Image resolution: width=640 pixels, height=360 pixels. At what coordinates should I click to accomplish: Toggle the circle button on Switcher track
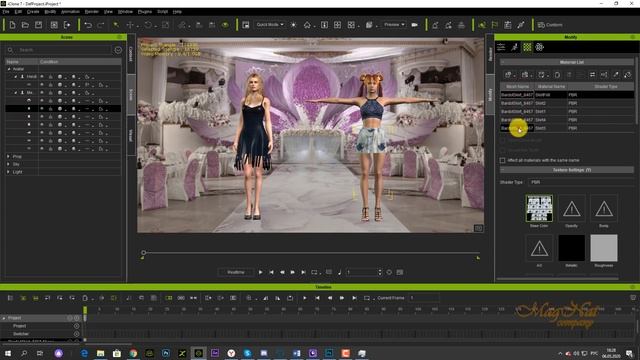(x=76, y=334)
